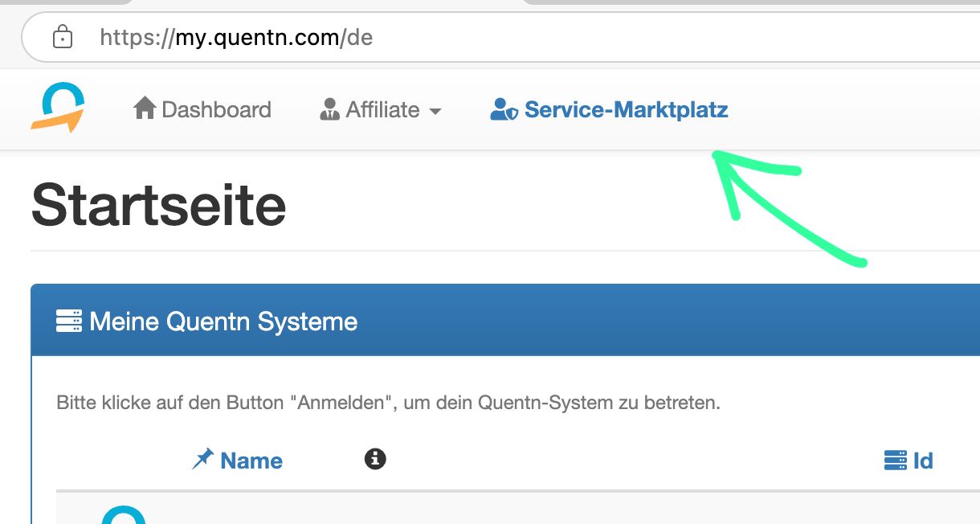Click the instruction text about Anmelden button
This screenshot has width=980, height=524.
388,403
